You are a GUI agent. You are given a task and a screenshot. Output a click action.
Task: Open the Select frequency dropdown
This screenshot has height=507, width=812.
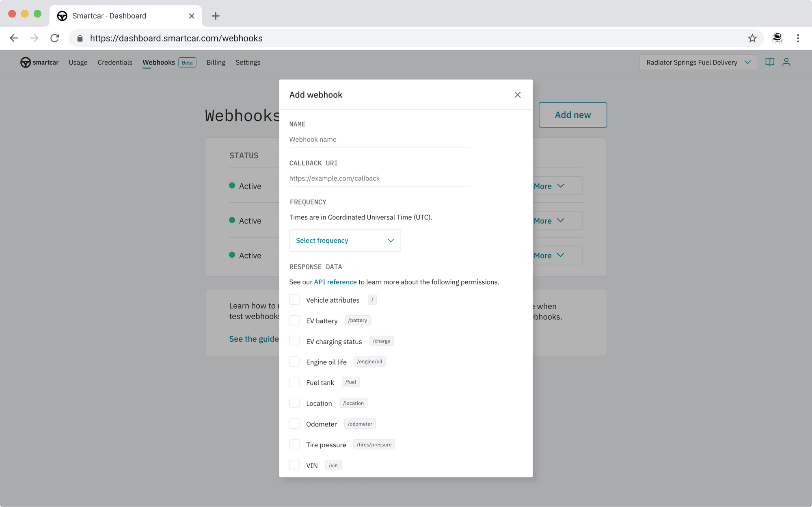[345, 240]
